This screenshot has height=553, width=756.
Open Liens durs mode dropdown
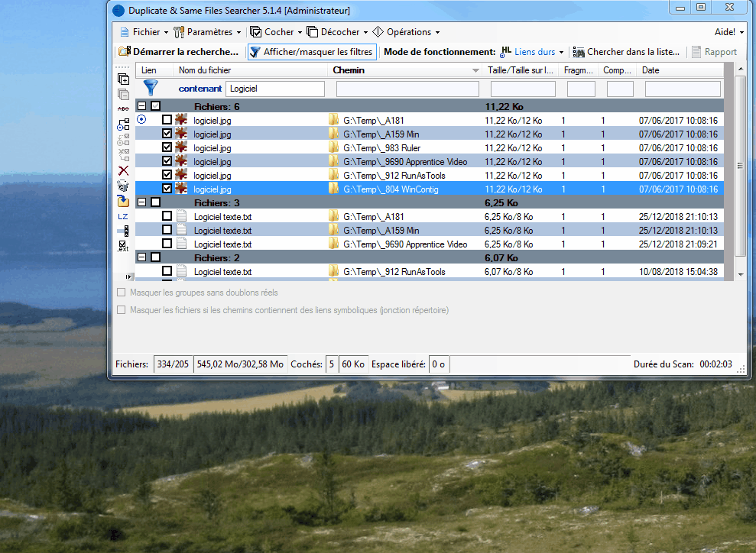tap(532, 51)
